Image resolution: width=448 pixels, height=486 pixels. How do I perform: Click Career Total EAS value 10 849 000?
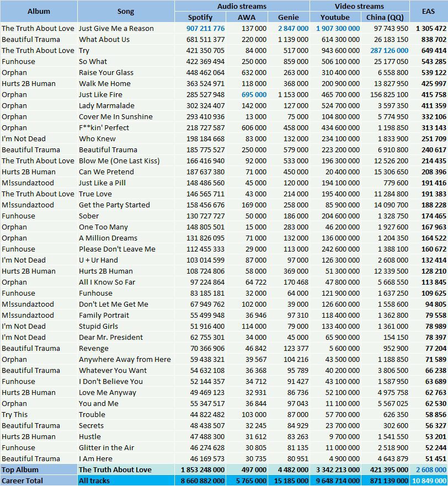(429, 480)
